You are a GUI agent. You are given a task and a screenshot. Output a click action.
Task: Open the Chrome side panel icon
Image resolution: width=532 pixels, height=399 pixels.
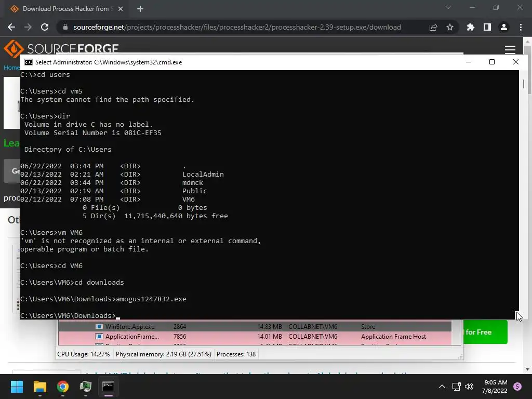(487, 27)
